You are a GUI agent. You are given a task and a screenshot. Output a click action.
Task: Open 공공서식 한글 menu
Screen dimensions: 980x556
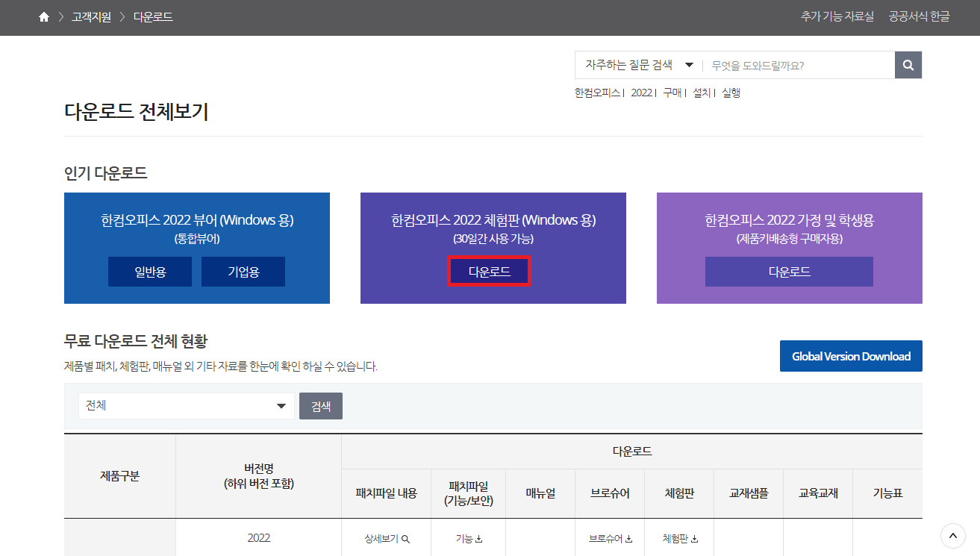pos(919,16)
